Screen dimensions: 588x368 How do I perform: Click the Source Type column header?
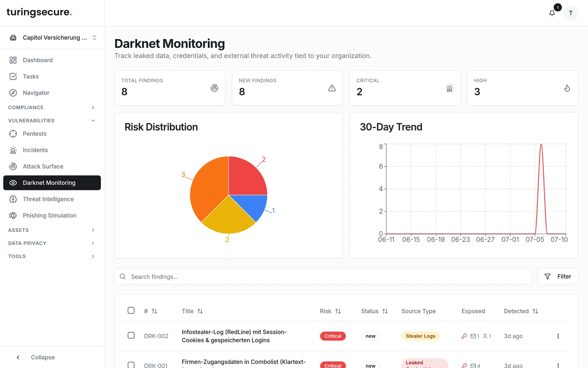(419, 311)
